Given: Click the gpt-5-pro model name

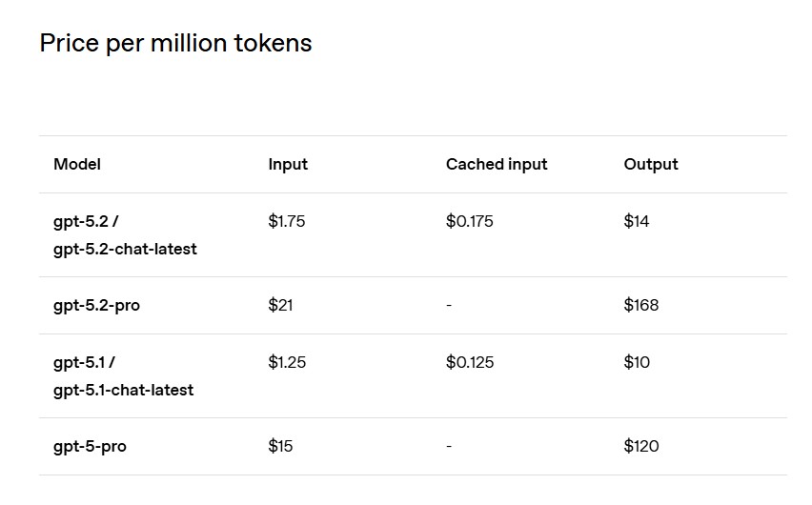Looking at the screenshot, I should click(x=90, y=447).
